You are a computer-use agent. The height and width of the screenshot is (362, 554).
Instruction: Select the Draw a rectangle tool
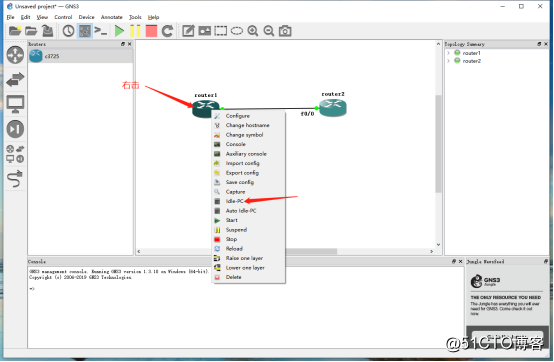pyautogui.click(x=221, y=31)
